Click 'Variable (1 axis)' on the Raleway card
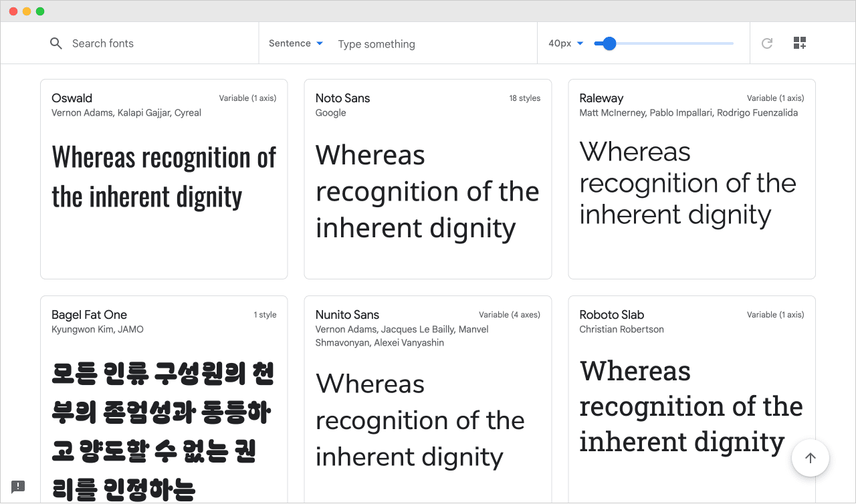 (776, 98)
